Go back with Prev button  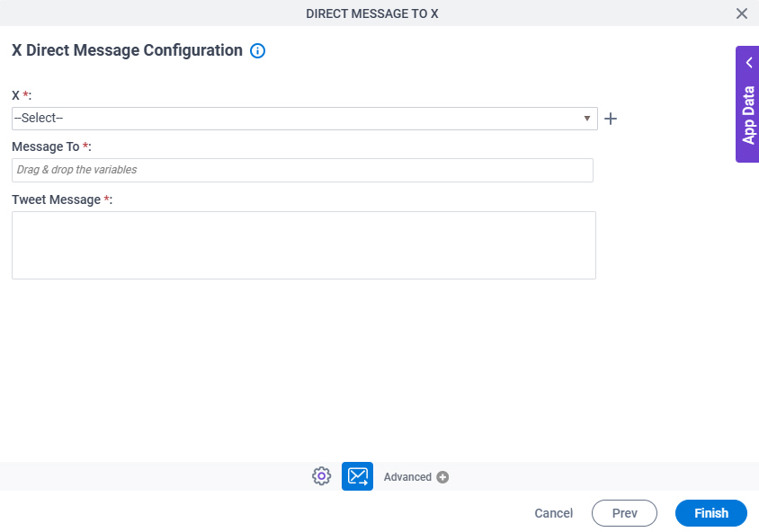[624, 513]
